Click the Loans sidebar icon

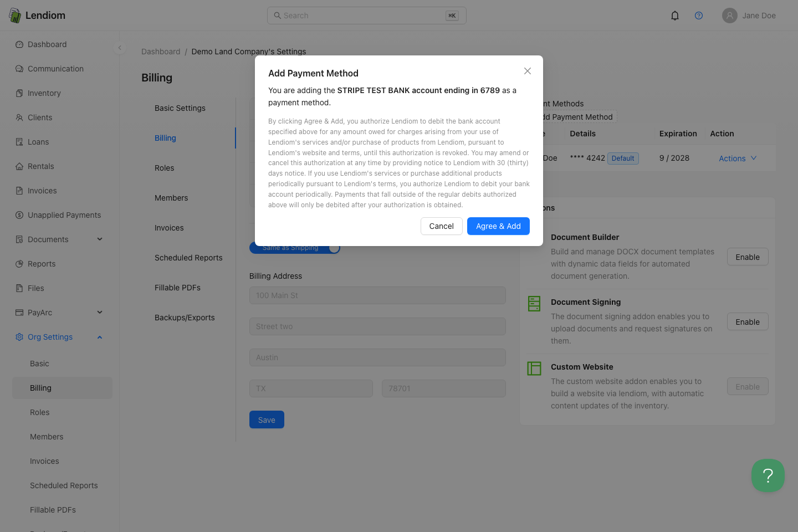19,142
